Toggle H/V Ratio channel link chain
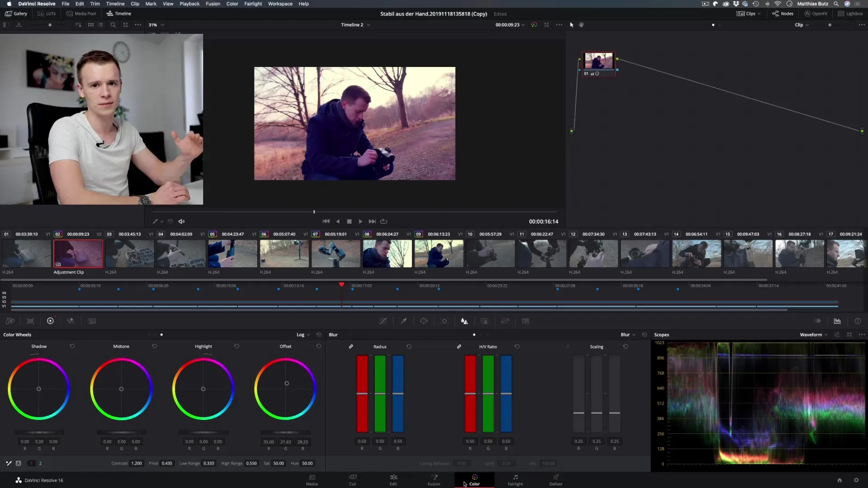 pyautogui.click(x=459, y=347)
